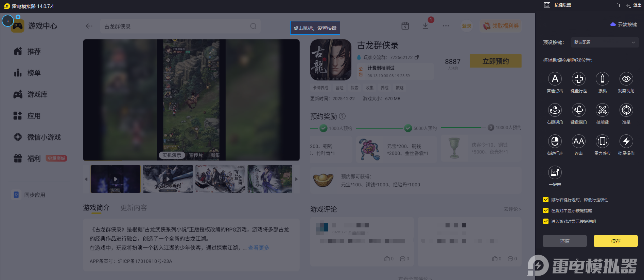Show previous thumbnails with left arrow
This screenshot has height=280, width=644.
[x=86, y=179]
